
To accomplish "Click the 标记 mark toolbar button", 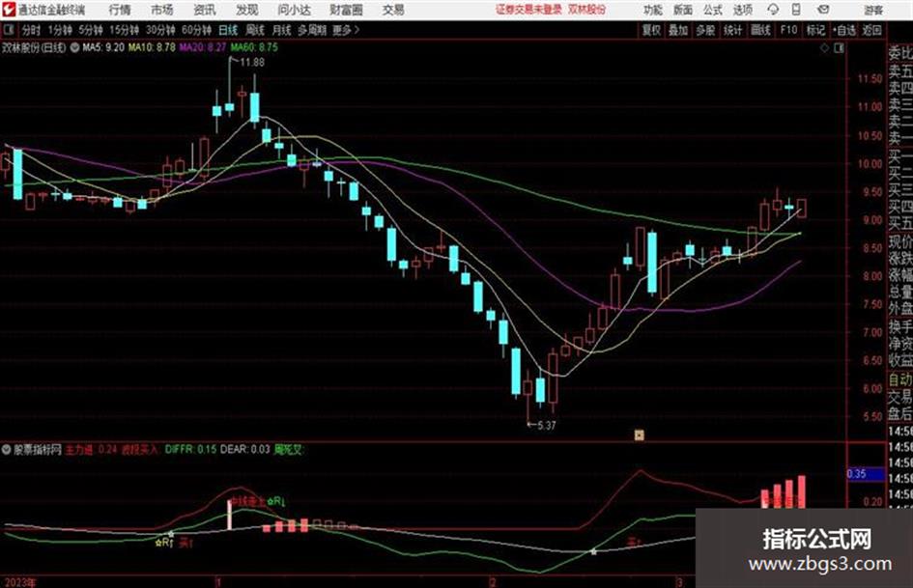I will point(815,30).
